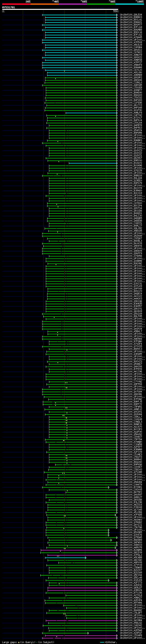Click the Large gaps legend text
This screenshot has height=644, width=146.
[28, 642]
